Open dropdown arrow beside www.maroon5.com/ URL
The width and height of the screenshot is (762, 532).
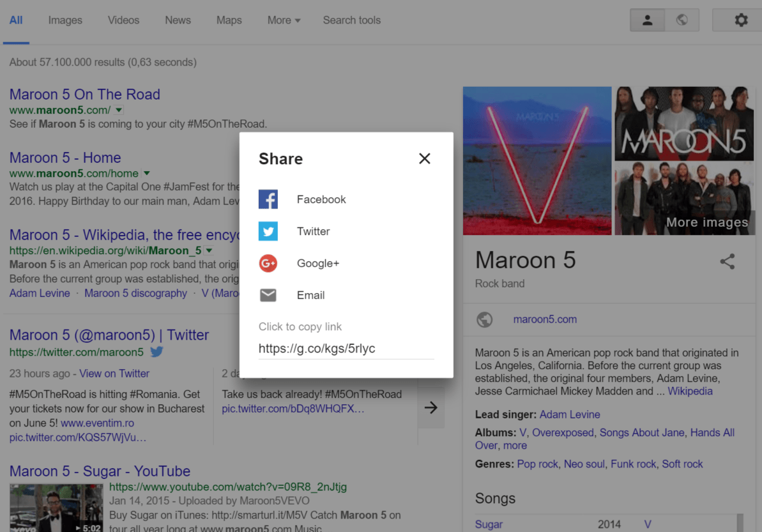tap(119, 110)
